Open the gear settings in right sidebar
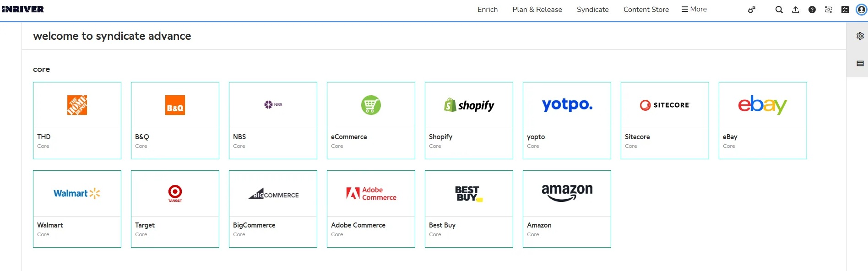 [x=860, y=36]
